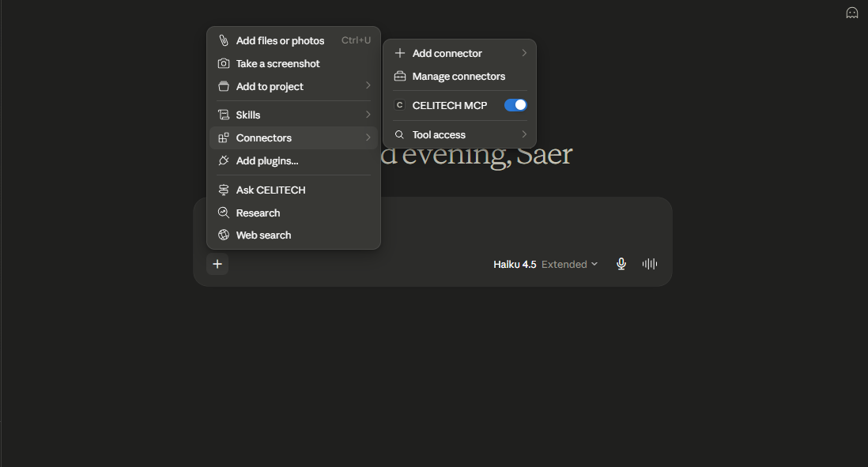Screen dimensions: 868x467
Task: Select Take a screenshot menu entry
Action: click(293, 64)
